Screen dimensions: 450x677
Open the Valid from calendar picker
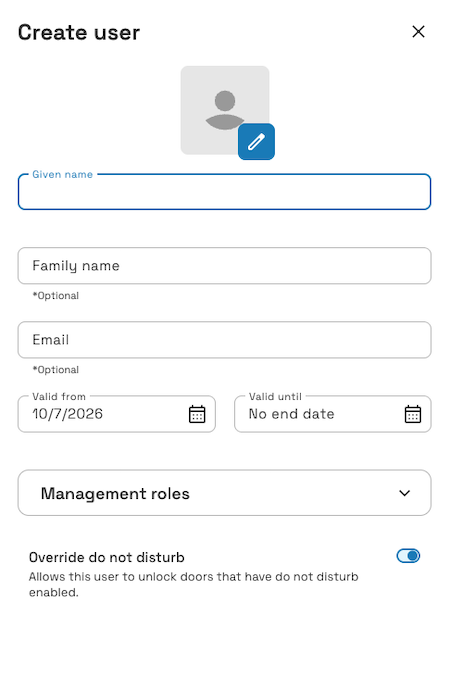197,414
